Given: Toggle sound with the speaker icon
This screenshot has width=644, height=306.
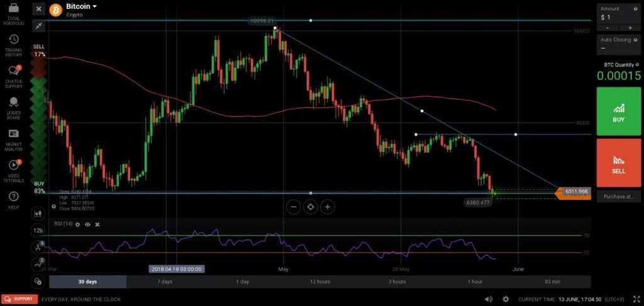Looking at the screenshot, I should [x=489, y=300].
